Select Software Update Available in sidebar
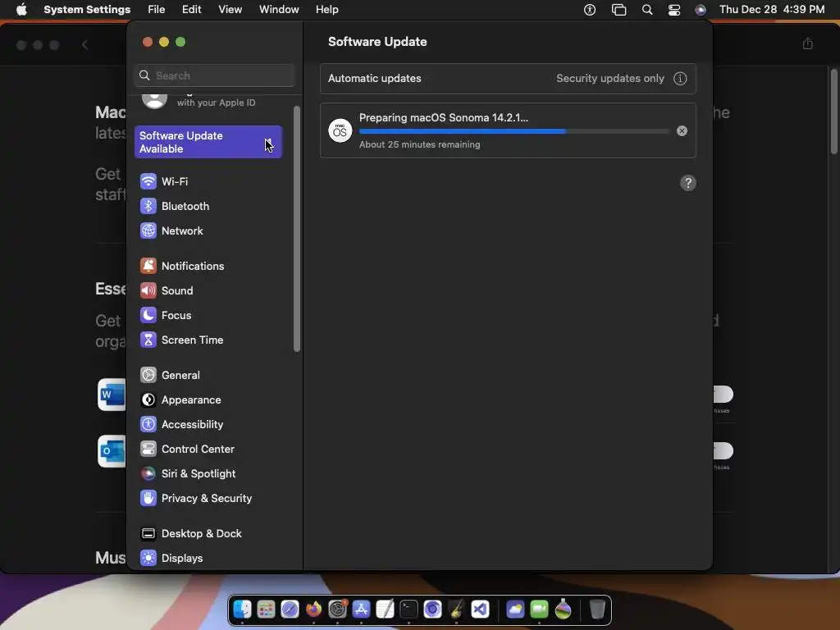 208,142
